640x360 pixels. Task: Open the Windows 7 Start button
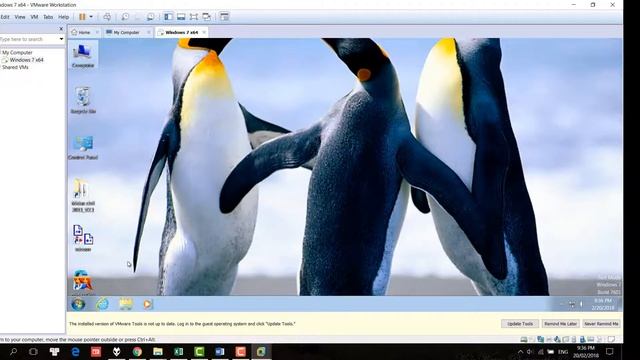tap(78, 304)
